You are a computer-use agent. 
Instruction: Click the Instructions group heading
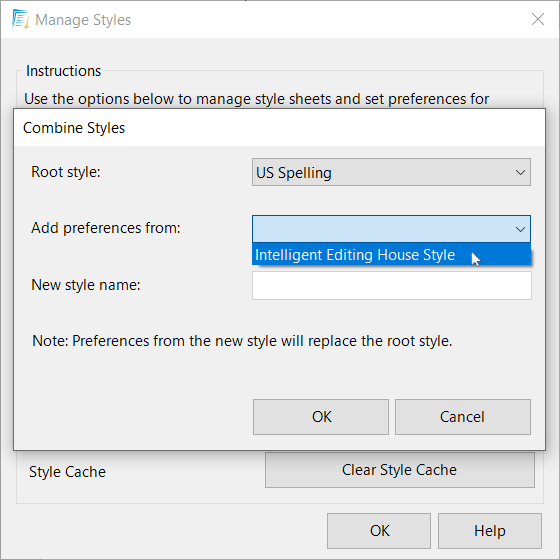[64, 71]
